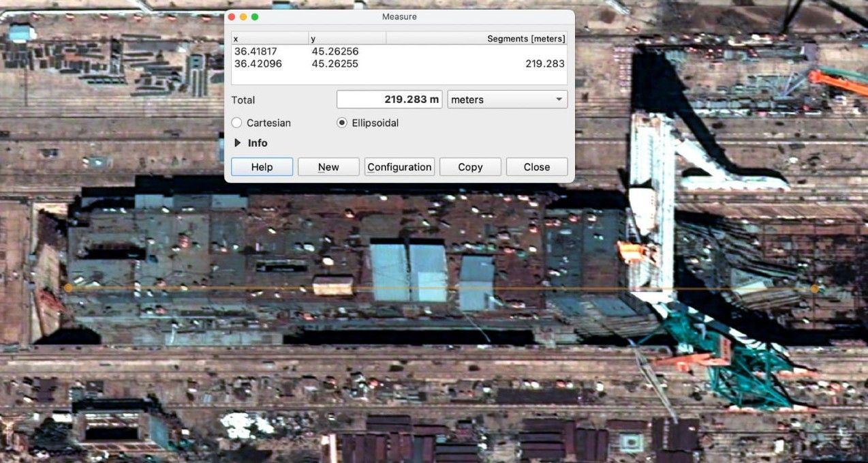Click the left endpoint of the measure line
The image size is (868, 463).
68,288
